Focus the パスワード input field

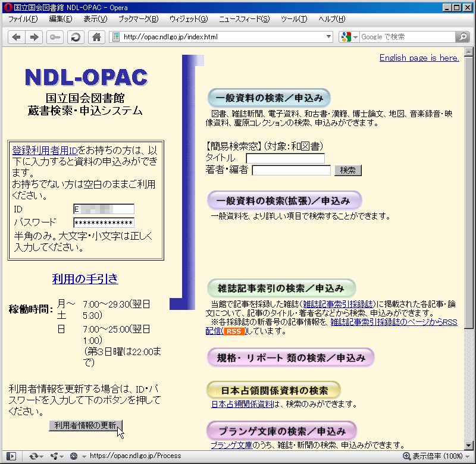pyautogui.click(x=104, y=222)
